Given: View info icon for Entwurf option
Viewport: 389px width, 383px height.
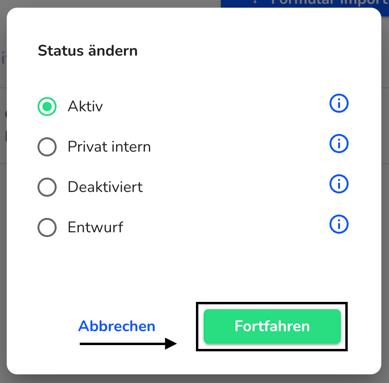Looking at the screenshot, I should pos(339,224).
